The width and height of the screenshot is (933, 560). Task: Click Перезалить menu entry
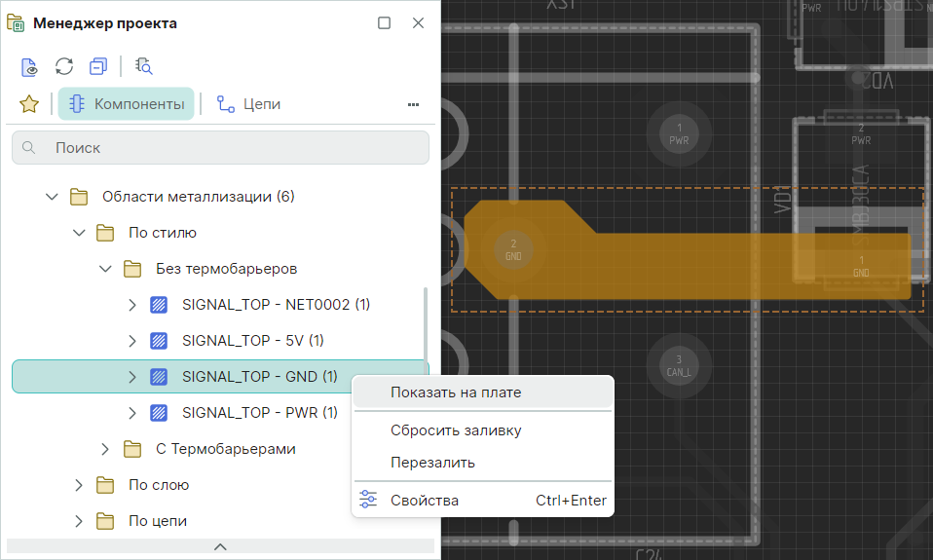coord(432,463)
